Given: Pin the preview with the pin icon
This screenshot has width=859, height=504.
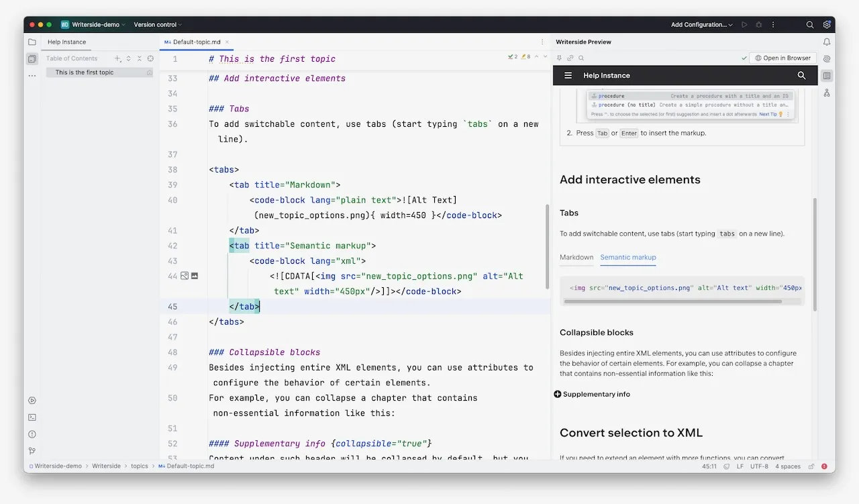Looking at the screenshot, I should pyautogui.click(x=560, y=58).
